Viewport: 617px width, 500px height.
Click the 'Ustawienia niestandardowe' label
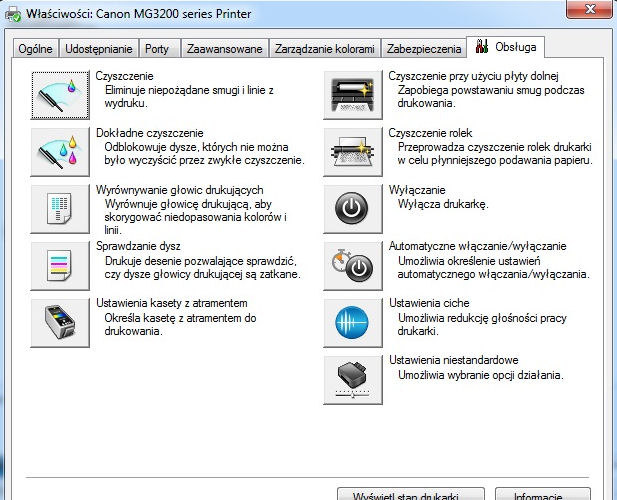coord(454,360)
